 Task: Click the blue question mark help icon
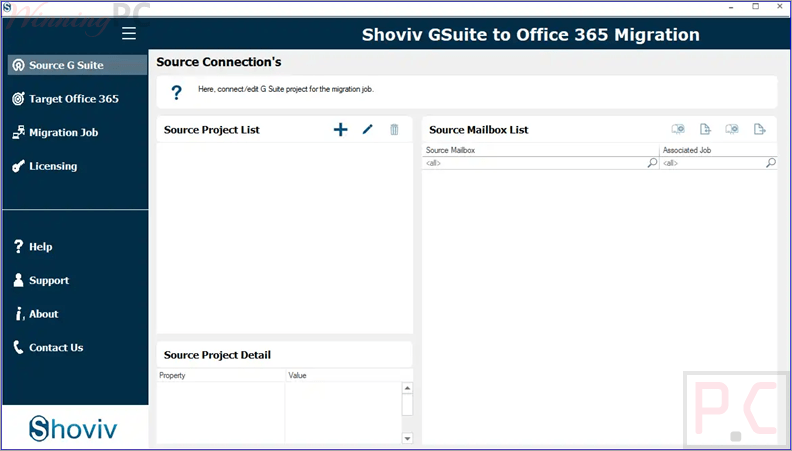(x=176, y=92)
